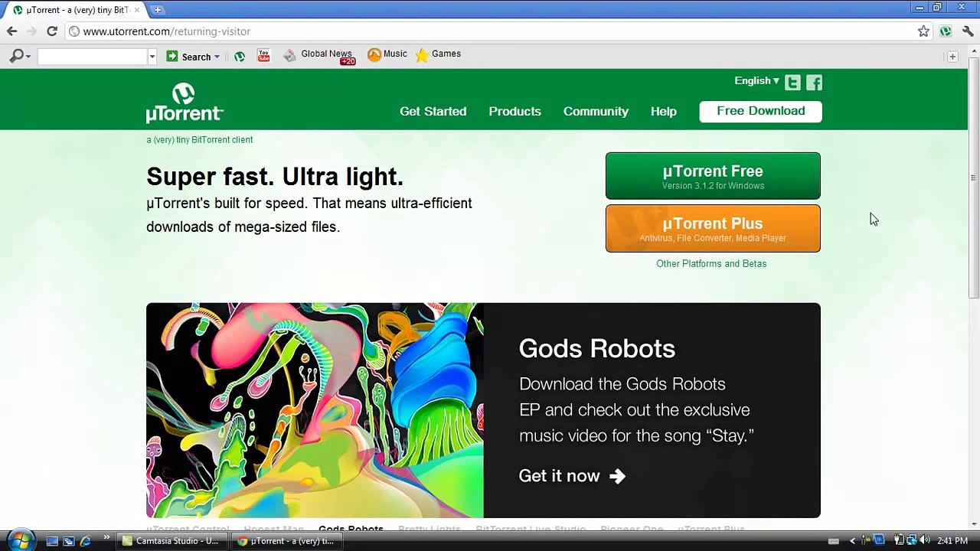The height and width of the screenshot is (551, 980).
Task: Open the Chrome wrench settings menu
Action: 968,31
